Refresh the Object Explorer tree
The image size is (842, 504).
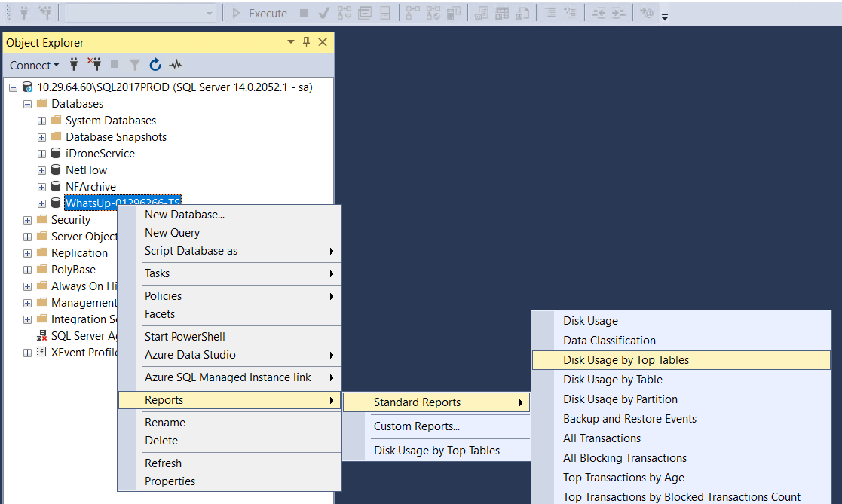tap(155, 65)
